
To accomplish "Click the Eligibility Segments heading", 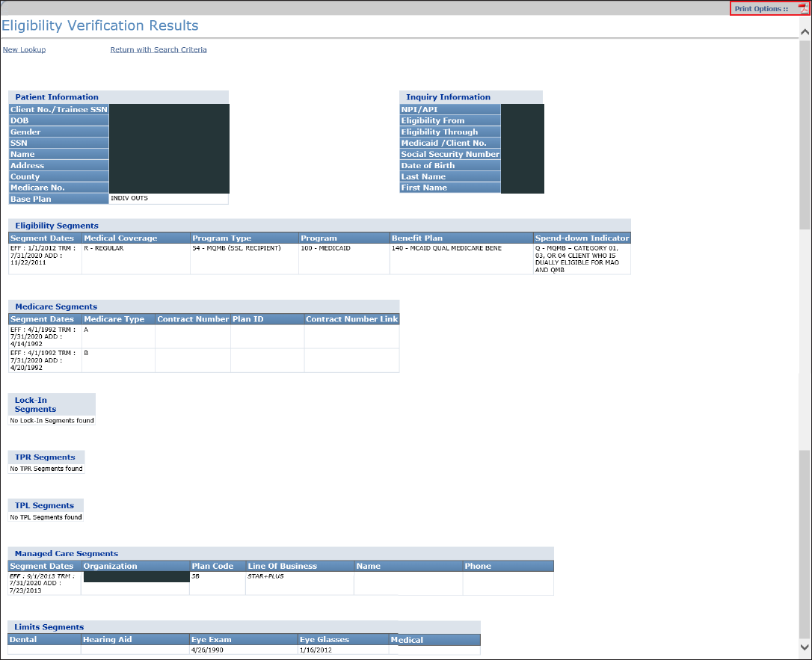I will 57,226.
